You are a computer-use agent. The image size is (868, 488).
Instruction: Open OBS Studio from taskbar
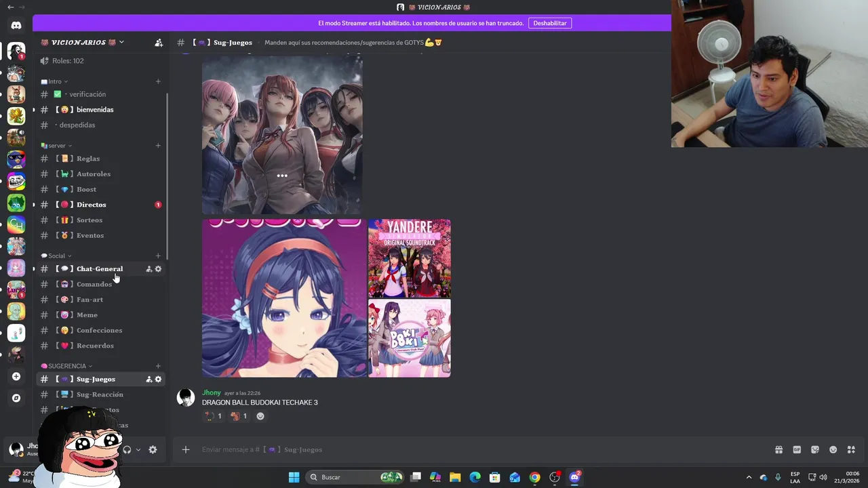pos(555,477)
